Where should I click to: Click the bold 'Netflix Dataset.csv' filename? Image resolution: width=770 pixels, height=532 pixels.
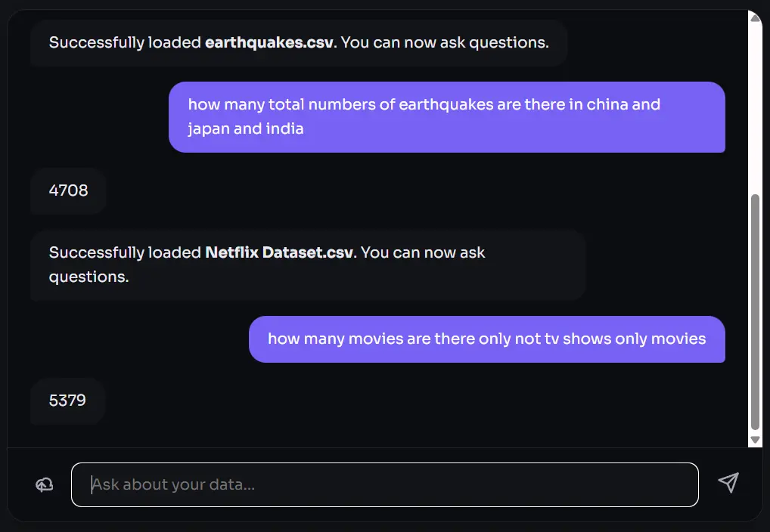(x=279, y=252)
